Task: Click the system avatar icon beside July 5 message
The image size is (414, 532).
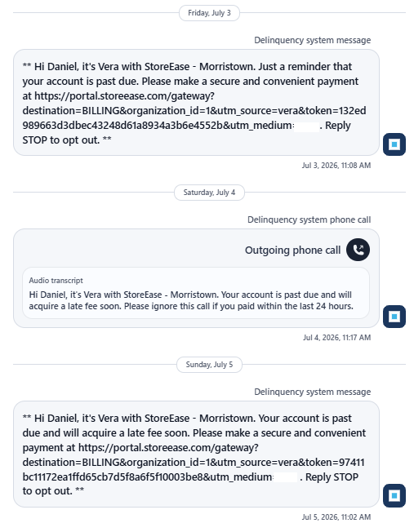Action: (x=394, y=496)
